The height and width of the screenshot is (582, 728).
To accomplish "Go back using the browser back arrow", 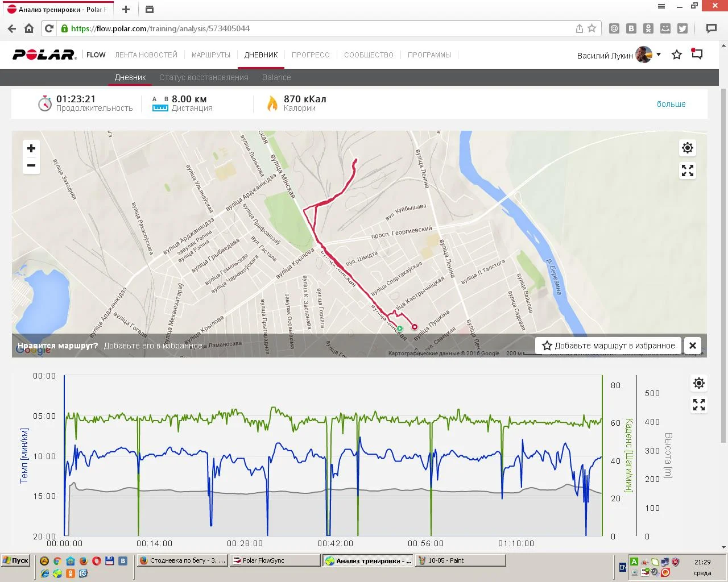I will pyautogui.click(x=12, y=28).
